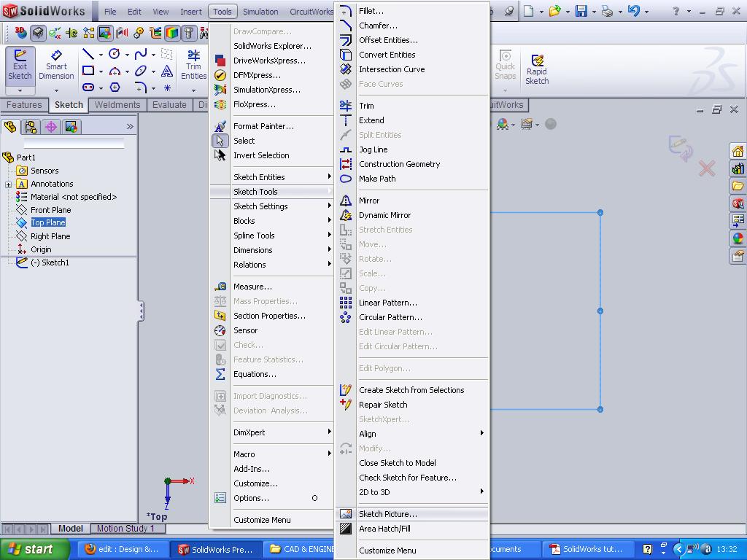This screenshot has width=747, height=560.
Task: Open the Quick Snaps tool
Action: [x=505, y=65]
